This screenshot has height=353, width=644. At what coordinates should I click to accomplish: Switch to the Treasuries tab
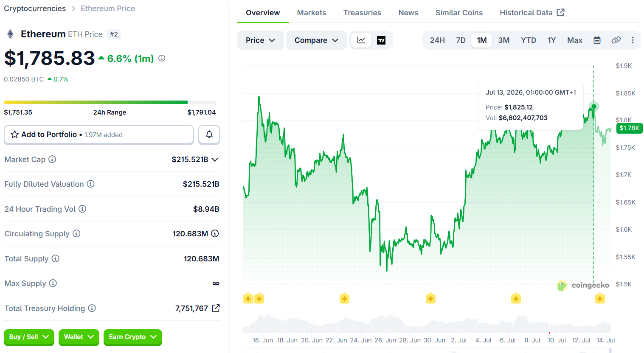click(x=362, y=13)
